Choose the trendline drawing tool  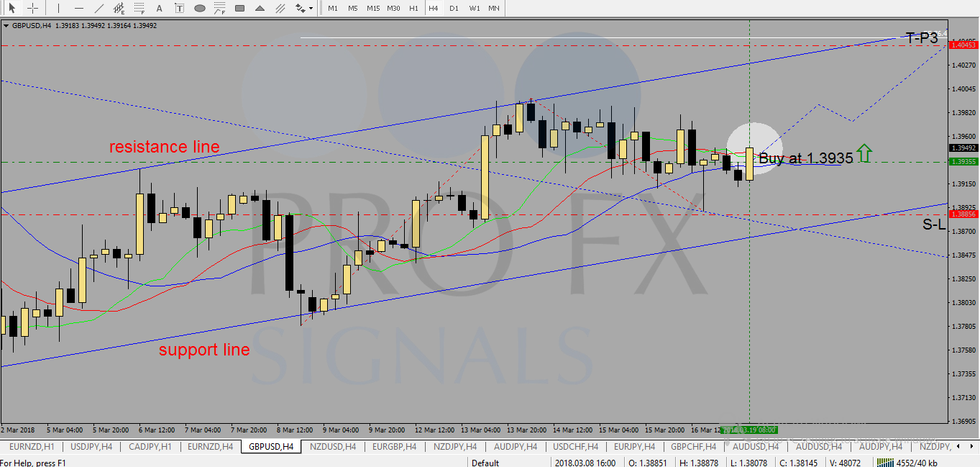point(99,8)
